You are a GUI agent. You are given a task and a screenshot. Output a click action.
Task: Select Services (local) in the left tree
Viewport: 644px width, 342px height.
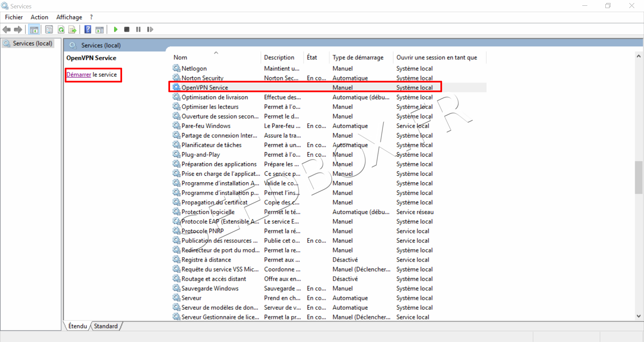33,43
